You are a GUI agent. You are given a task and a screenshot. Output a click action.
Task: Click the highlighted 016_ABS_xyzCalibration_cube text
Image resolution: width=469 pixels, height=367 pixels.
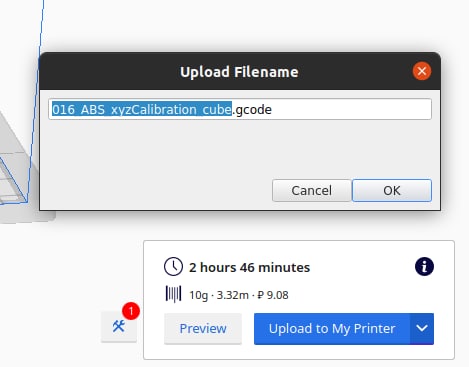pyautogui.click(x=142, y=109)
